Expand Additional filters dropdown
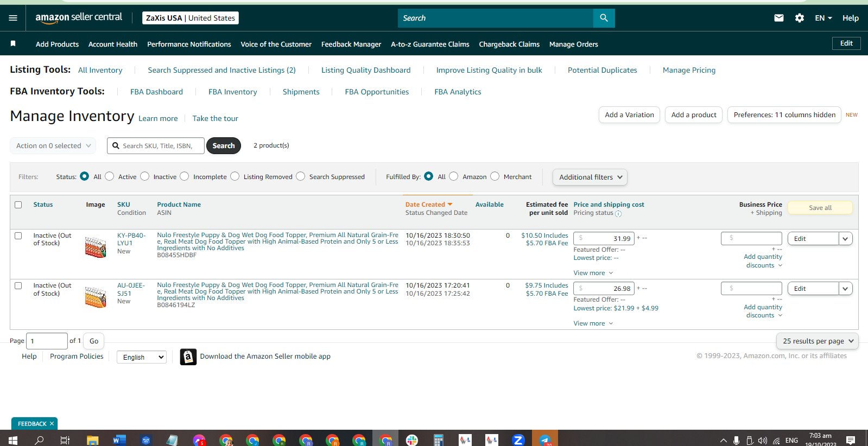Screen dimensions: 868x446 [x=590, y=177]
